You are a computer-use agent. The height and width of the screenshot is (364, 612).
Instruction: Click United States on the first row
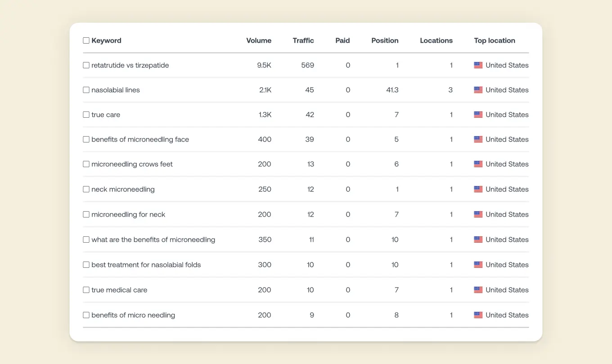pos(507,65)
